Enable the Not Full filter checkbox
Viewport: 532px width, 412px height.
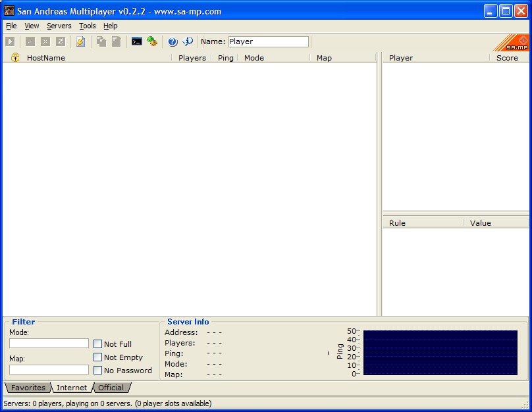pos(97,344)
